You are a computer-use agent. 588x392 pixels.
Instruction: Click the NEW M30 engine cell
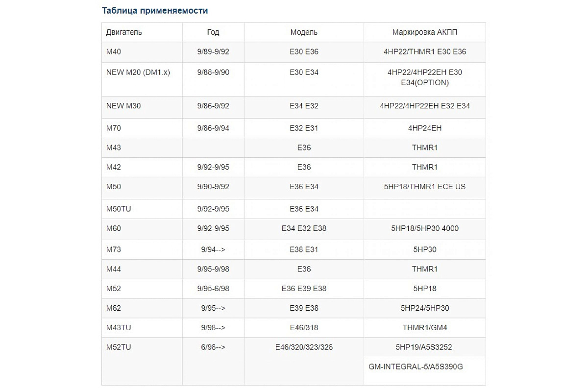tap(123, 106)
